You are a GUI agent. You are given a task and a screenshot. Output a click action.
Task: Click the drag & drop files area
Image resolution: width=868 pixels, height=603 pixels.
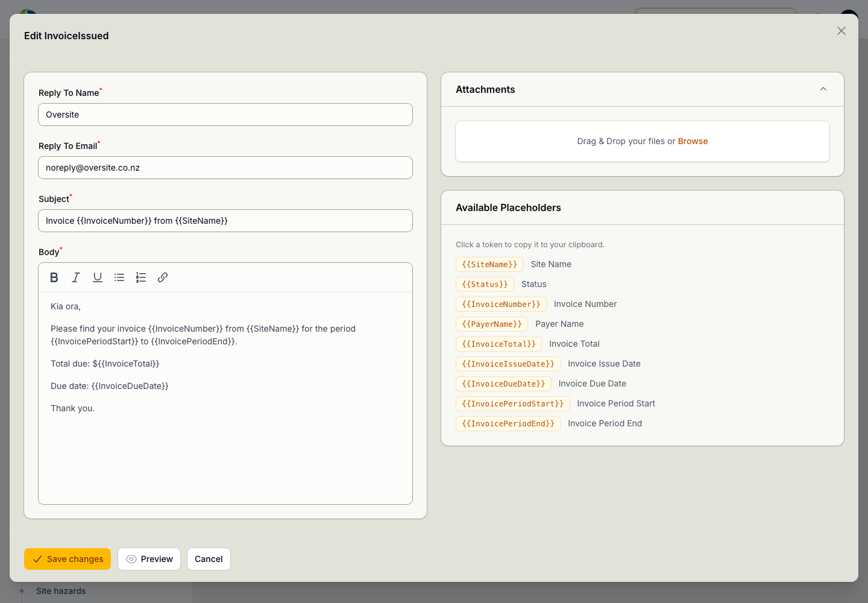(643, 141)
